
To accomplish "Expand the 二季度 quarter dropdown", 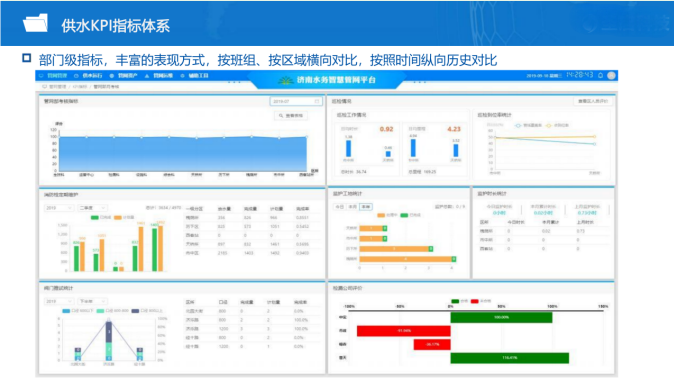I will click(92, 208).
